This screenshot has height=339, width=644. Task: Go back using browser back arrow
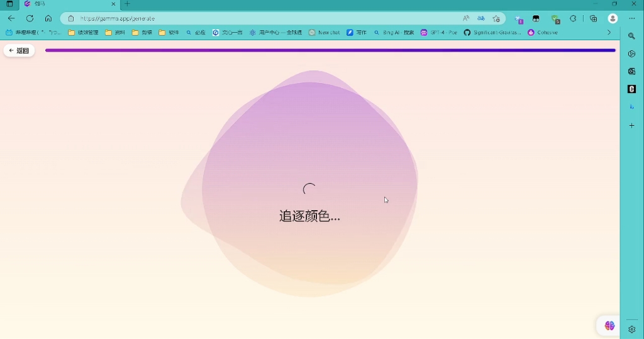click(x=11, y=18)
